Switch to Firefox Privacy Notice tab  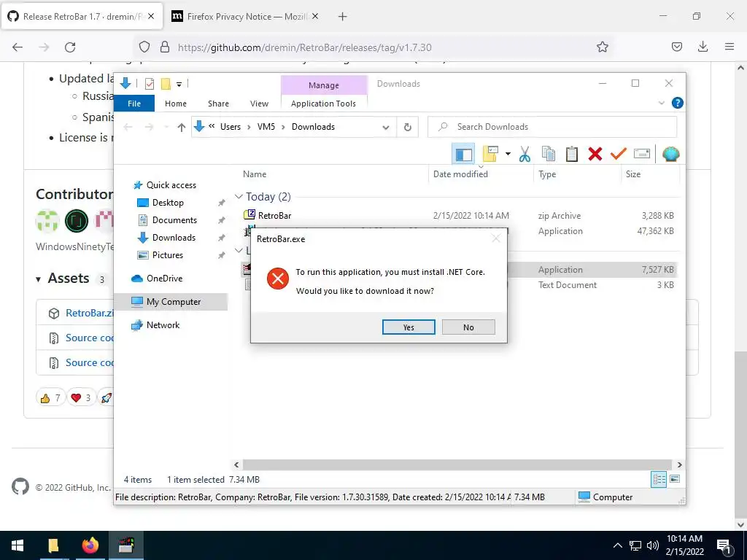pyautogui.click(x=247, y=17)
